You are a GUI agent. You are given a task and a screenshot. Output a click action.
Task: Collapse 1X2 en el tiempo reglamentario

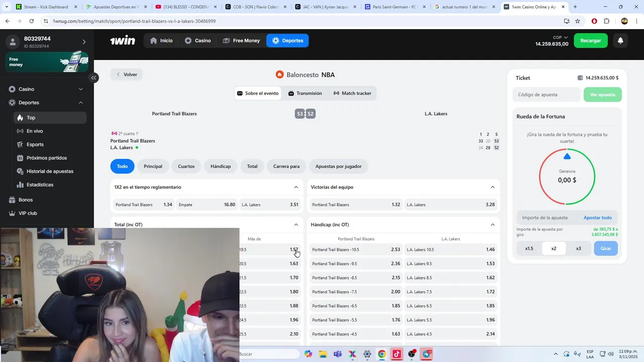(x=296, y=187)
